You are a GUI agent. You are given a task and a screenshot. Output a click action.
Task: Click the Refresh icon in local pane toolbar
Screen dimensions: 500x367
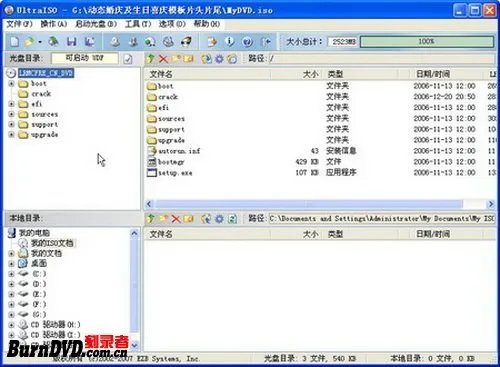coord(232,219)
